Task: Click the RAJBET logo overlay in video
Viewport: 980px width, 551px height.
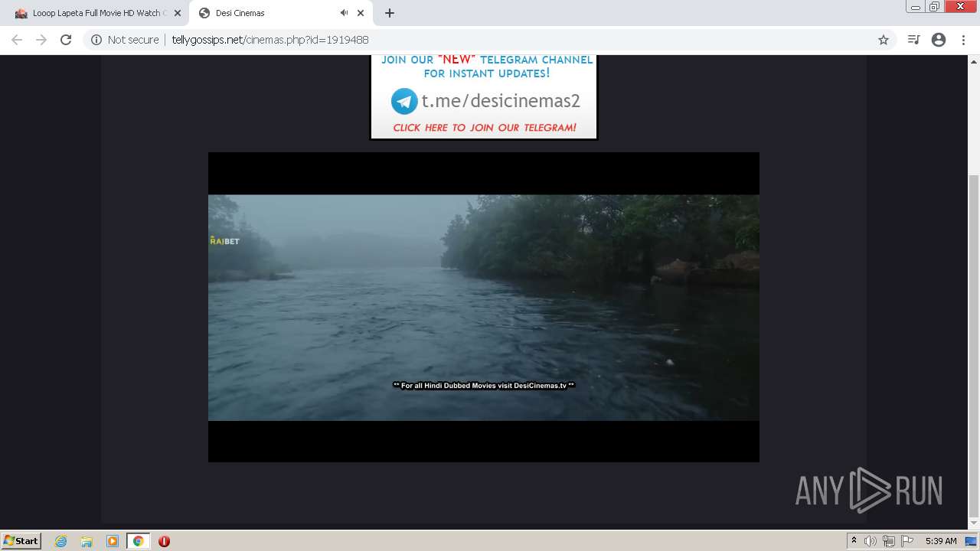Action: click(225, 240)
